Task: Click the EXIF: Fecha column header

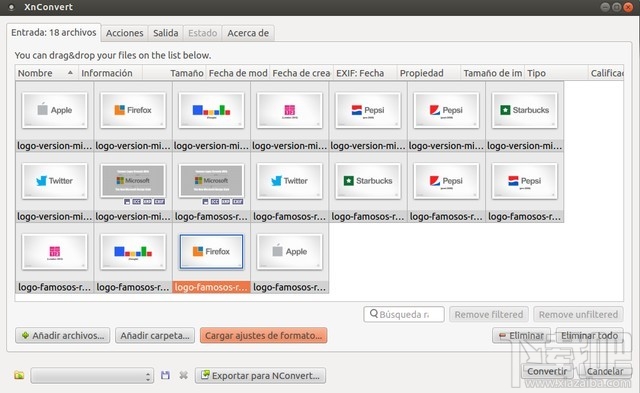Action: click(365, 73)
